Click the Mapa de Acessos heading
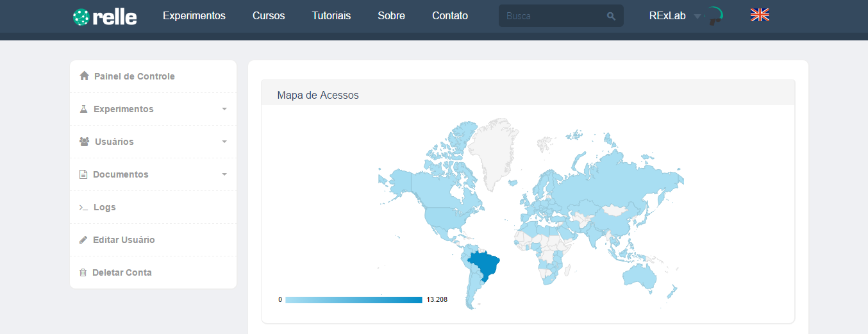The height and width of the screenshot is (334, 868). pyautogui.click(x=318, y=95)
